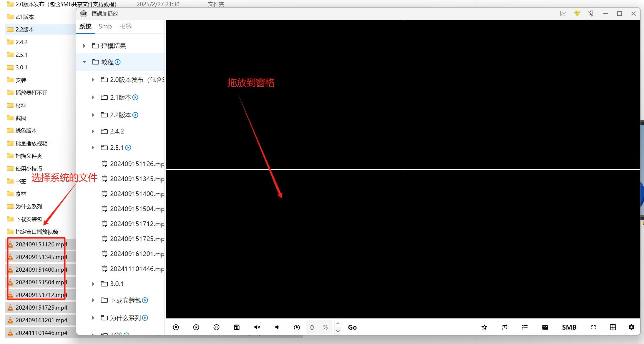Open settings gear in bottom toolbar
Viewport: 644px width, 344px height.
tap(631, 327)
